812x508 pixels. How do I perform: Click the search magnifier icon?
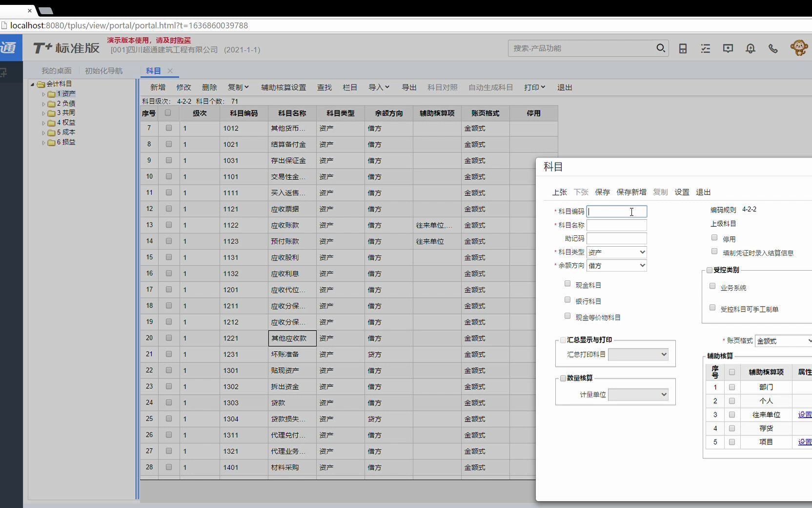(660, 48)
